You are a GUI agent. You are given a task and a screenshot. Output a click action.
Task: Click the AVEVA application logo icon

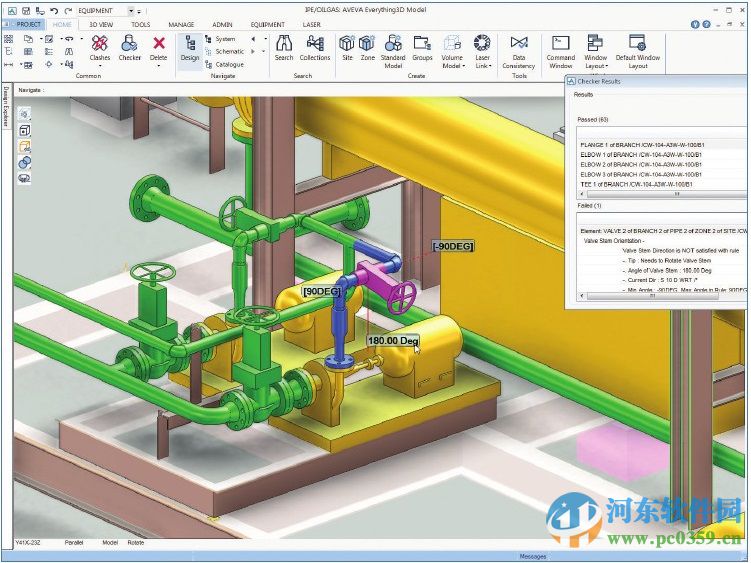pyautogui.click(x=12, y=10)
